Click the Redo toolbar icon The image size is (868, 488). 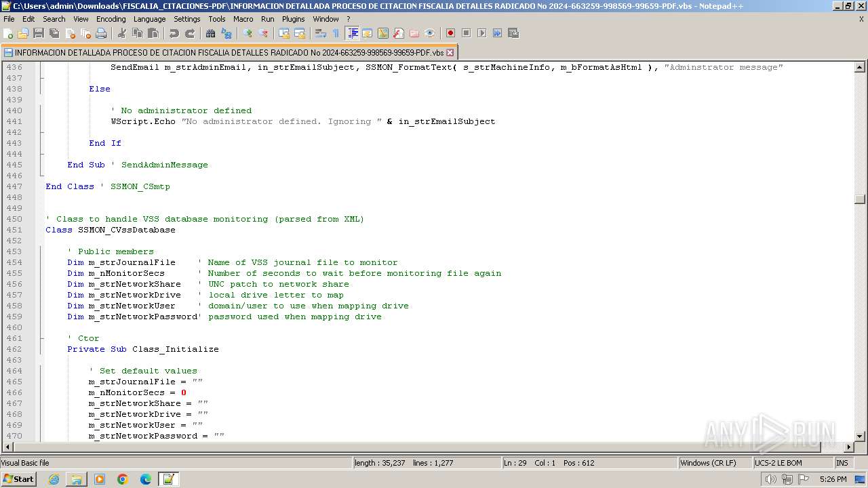tap(190, 33)
